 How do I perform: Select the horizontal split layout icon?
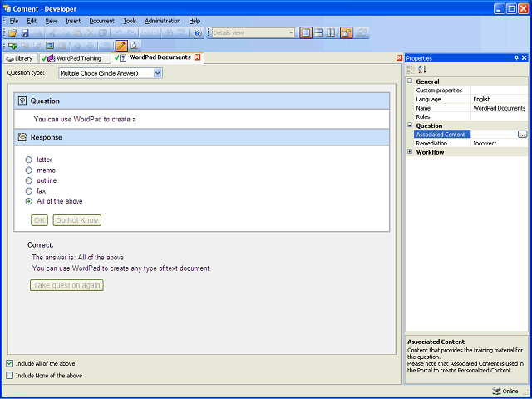pos(318,32)
